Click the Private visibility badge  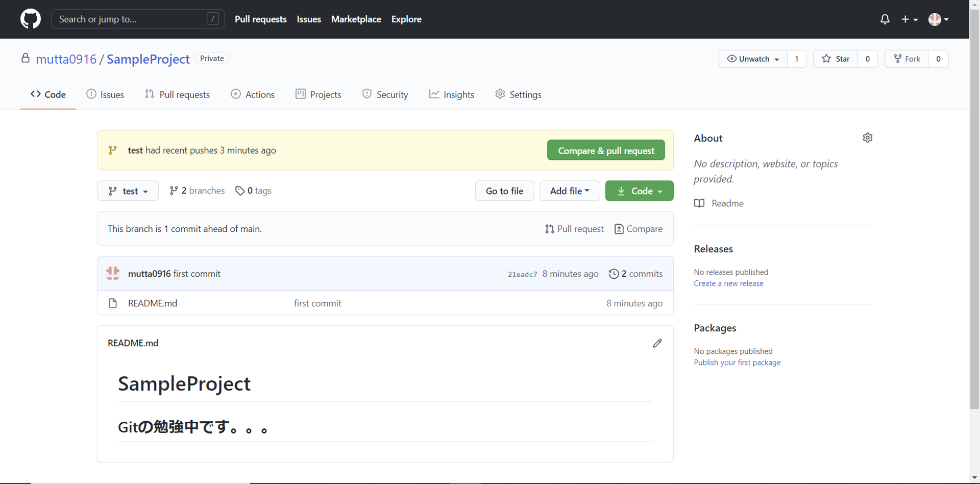212,59
